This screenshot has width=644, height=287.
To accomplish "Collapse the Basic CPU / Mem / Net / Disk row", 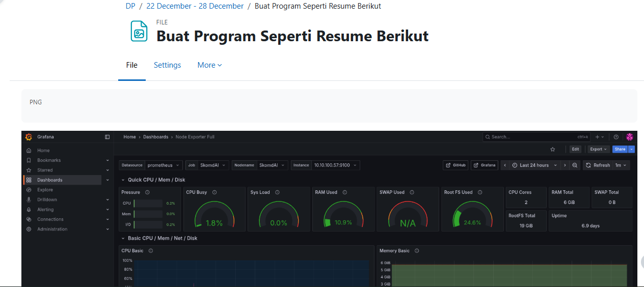I will [x=123, y=238].
